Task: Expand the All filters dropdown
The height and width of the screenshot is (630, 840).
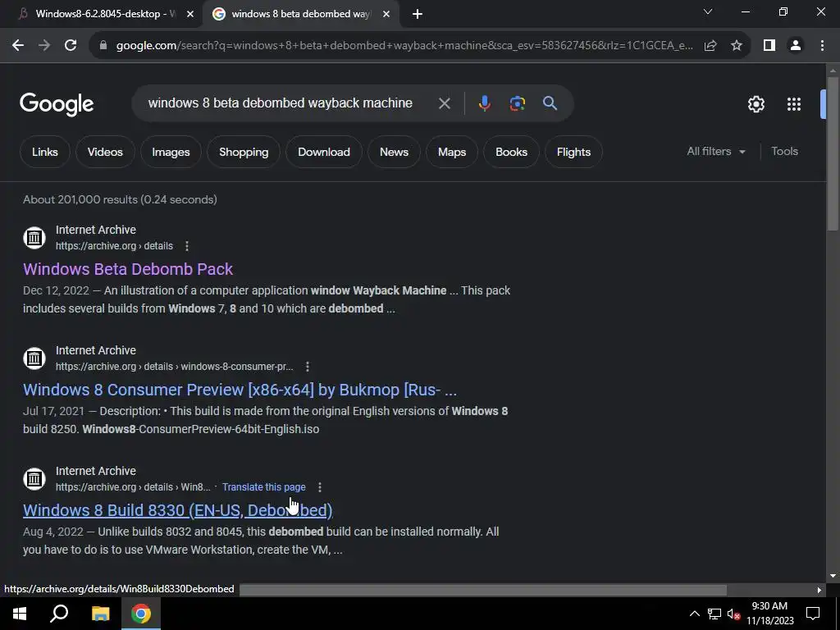Action: point(716,152)
